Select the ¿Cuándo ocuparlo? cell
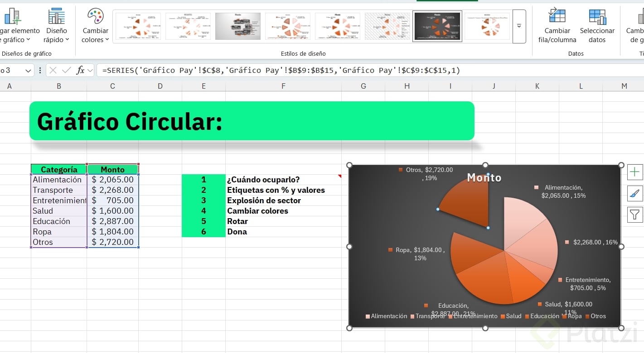Image resolution: width=644 pixels, height=353 pixels. [283, 180]
